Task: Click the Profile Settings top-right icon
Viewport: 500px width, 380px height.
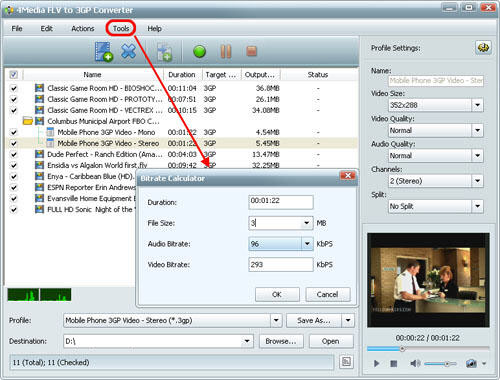Action: click(483, 48)
